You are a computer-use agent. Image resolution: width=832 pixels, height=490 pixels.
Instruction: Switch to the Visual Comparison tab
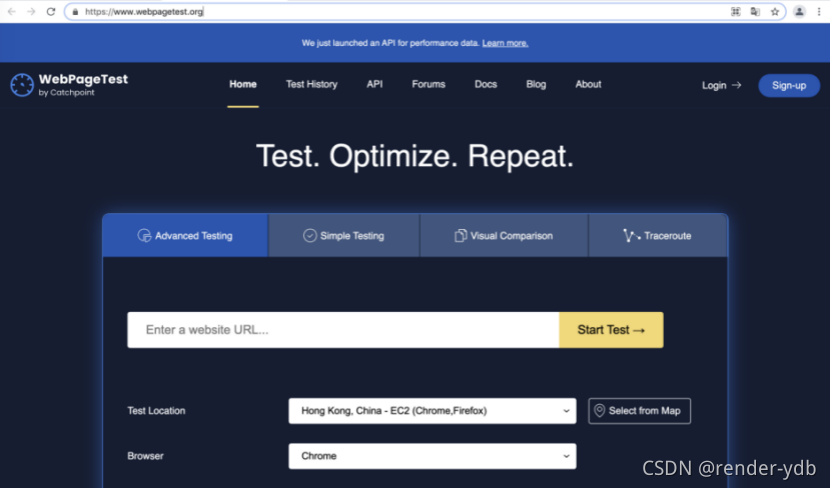coord(504,236)
